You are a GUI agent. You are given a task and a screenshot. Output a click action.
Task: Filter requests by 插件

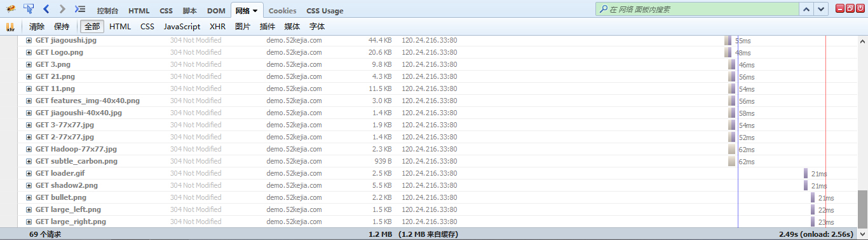tap(268, 27)
